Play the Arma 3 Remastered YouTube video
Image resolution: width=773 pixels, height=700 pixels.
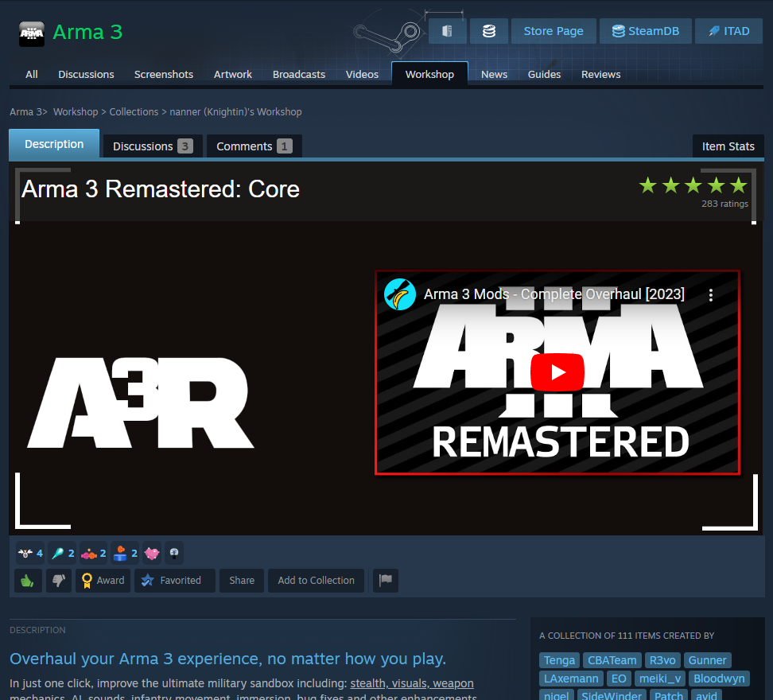557,372
